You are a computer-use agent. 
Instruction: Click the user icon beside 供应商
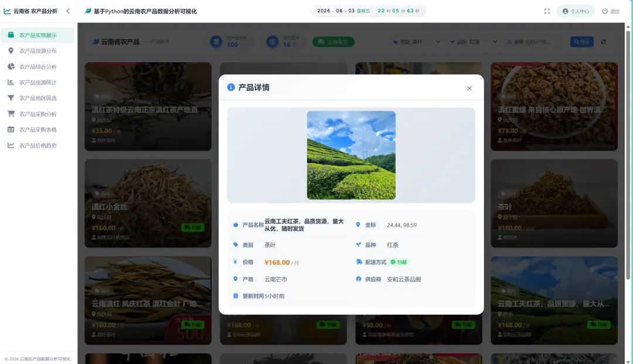pos(359,279)
